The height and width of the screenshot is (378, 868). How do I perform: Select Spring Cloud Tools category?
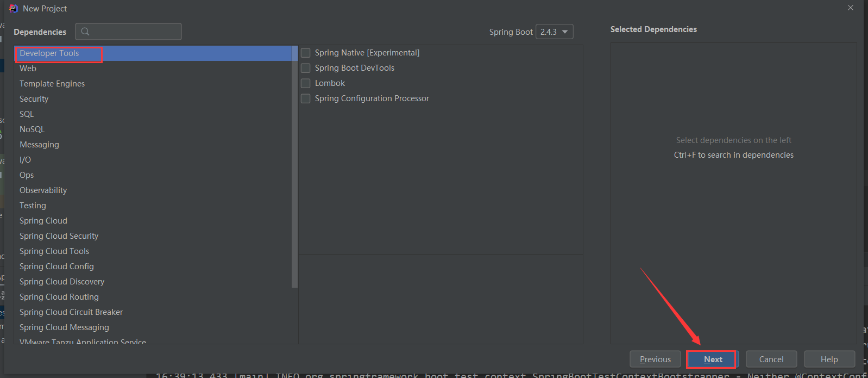153,251
